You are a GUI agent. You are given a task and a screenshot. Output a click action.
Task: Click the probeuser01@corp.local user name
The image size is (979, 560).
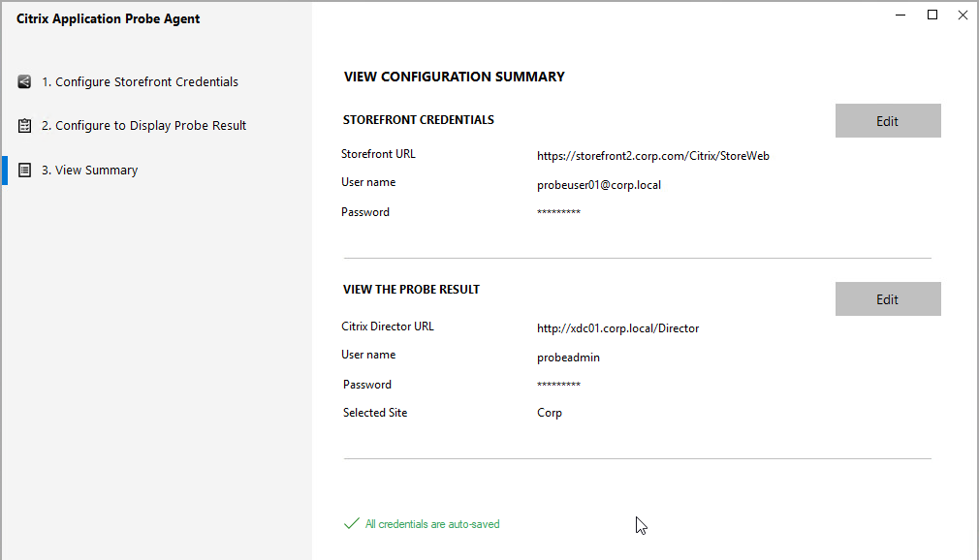pos(599,185)
